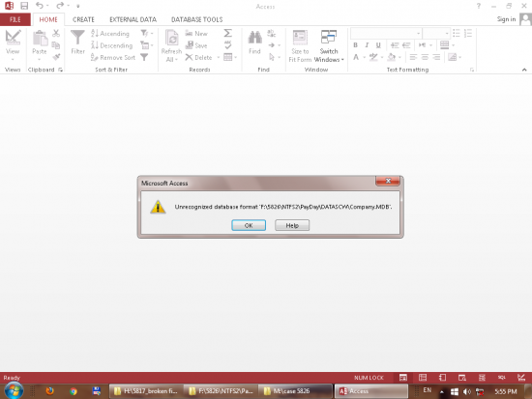532x399 pixels.
Task: Click New record
Action: tap(196, 33)
